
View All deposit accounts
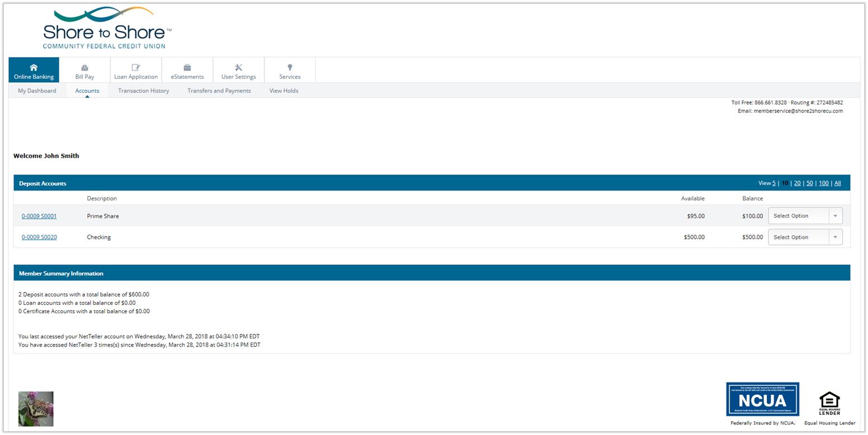tap(837, 183)
